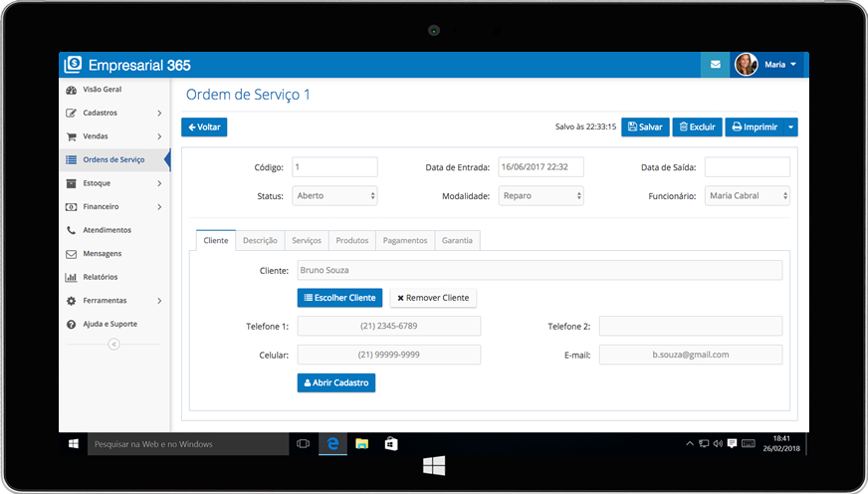Click the Salvar save button

(x=645, y=126)
